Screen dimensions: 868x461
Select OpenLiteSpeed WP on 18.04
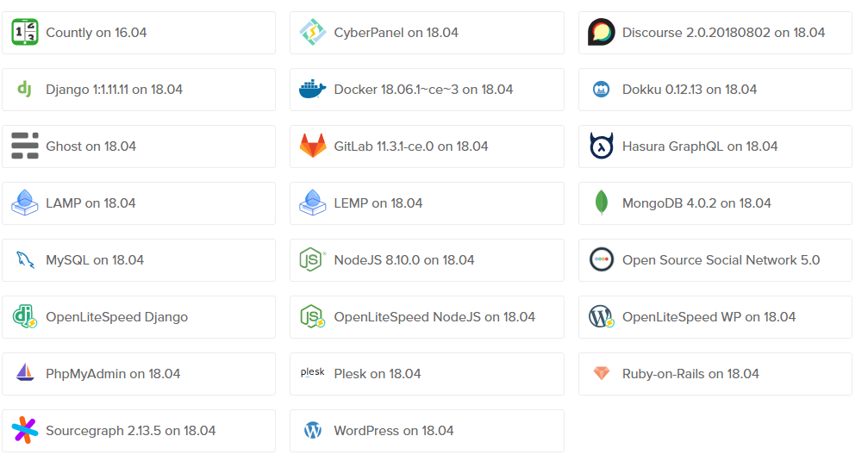pos(715,317)
